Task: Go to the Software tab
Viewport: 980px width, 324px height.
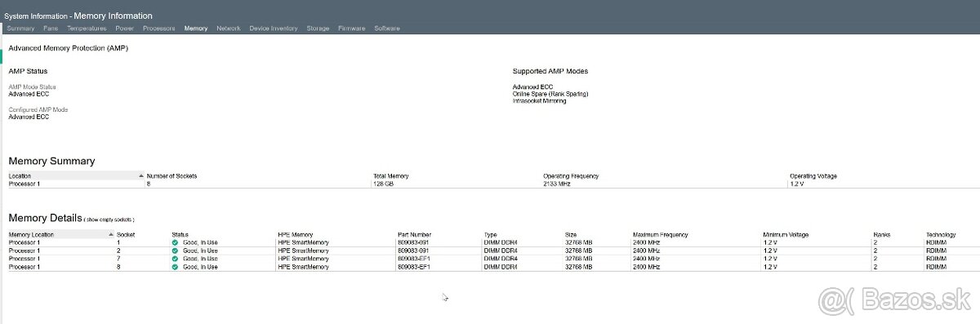Action: pyautogui.click(x=387, y=29)
